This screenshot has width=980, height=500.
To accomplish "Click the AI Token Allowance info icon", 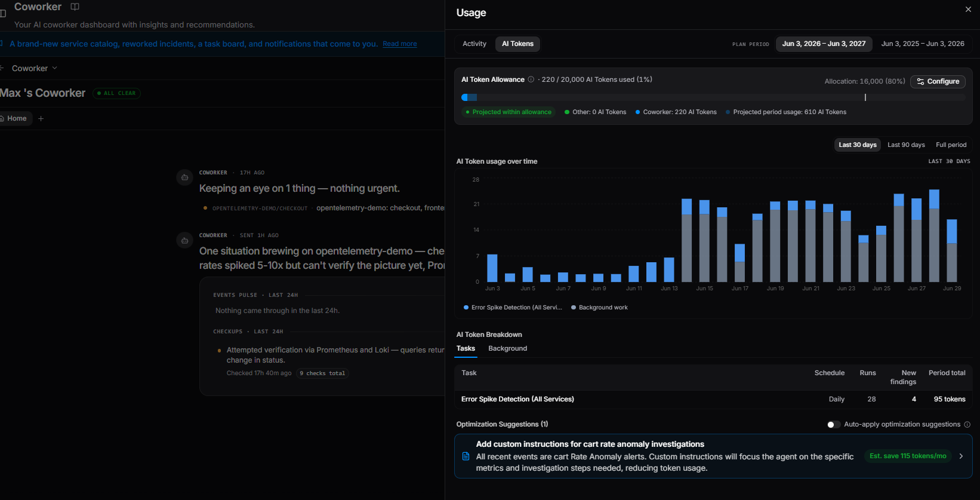I will pos(531,79).
